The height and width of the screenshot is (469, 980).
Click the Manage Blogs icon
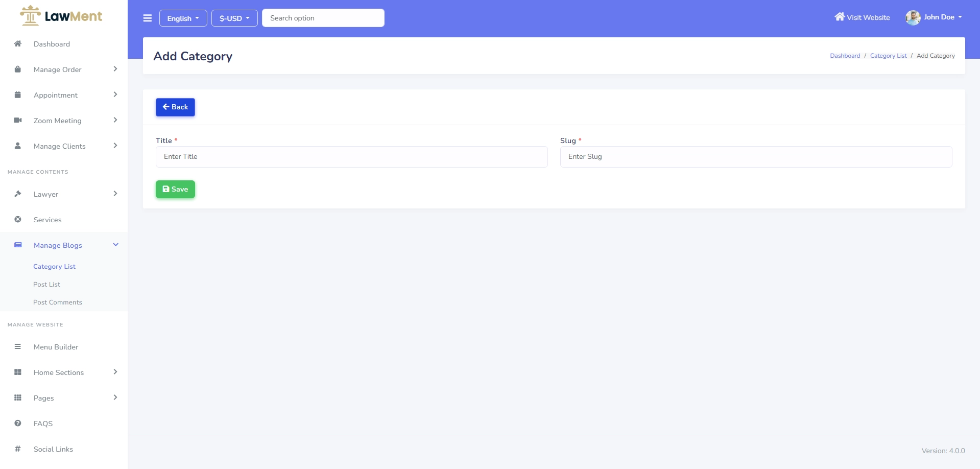(x=18, y=245)
